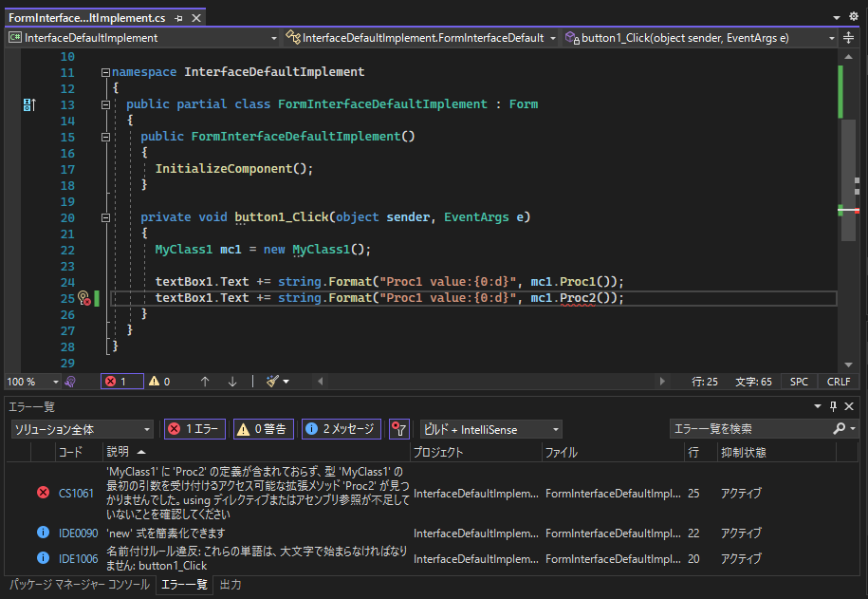Screen dimensions: 868x599
Task: Sort by the プロジェクト column header
Action: [476, 452]
